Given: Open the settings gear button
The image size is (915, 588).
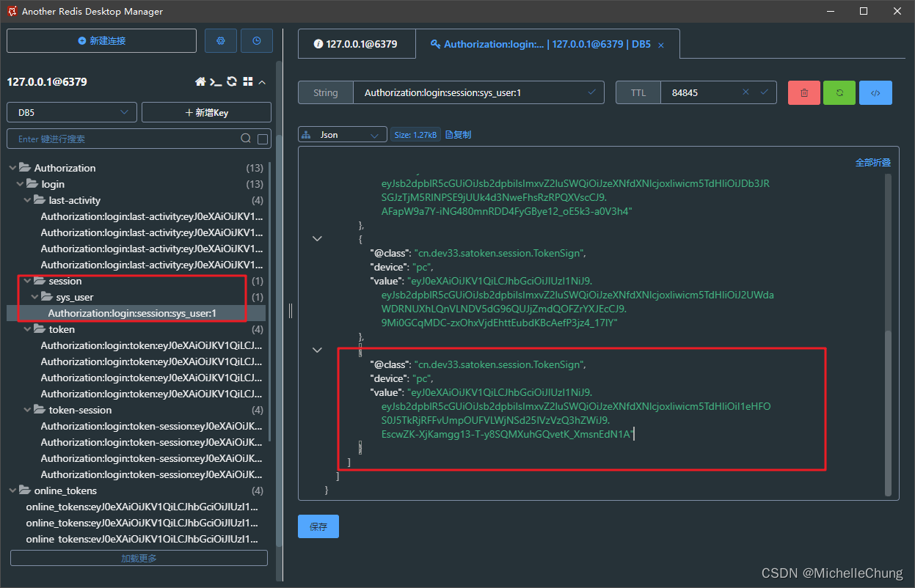Looking at the screenshot, I should (x=220, y=41).
